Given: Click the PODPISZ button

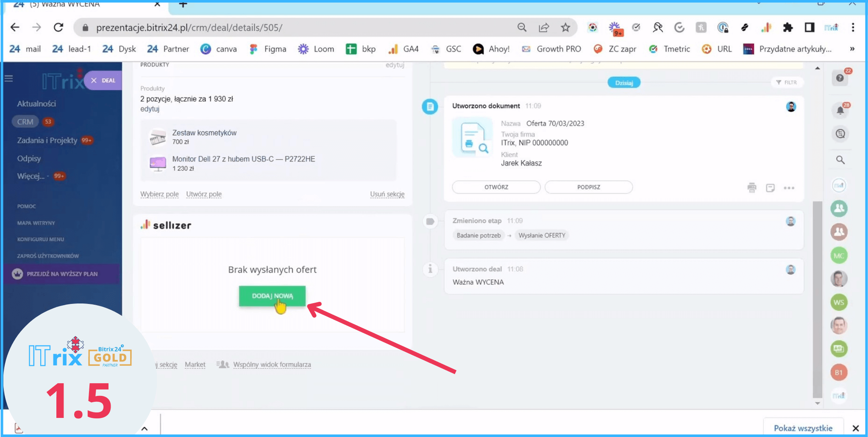Looking at the screenshot, I should 588,187.
